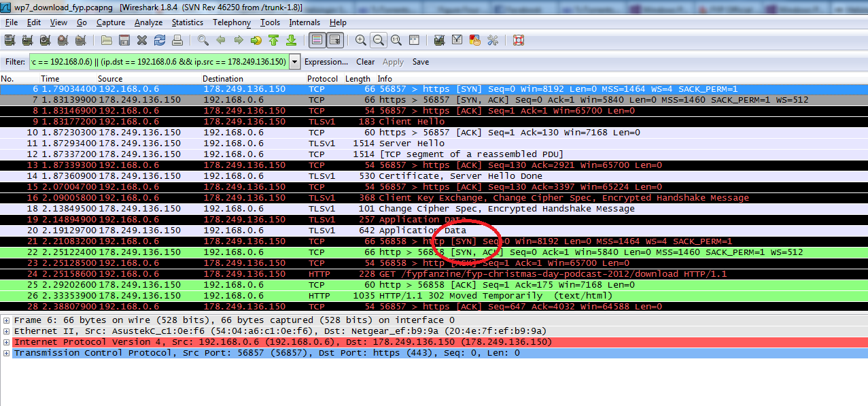Open the Analyze menu
Viewport: 868px width, 406px height.
148,22
